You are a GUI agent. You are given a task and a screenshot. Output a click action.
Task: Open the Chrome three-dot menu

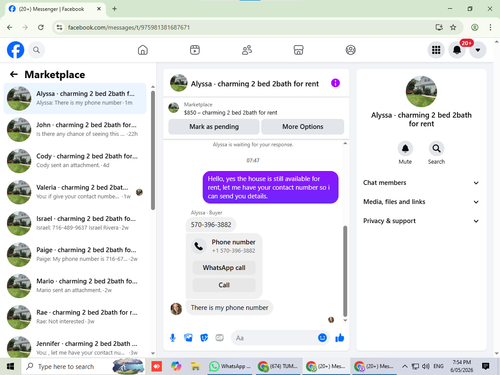point(490,27)
